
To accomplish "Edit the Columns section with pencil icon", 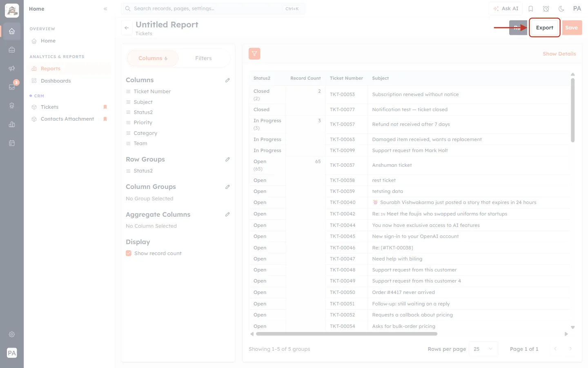I will coord(227,80).
